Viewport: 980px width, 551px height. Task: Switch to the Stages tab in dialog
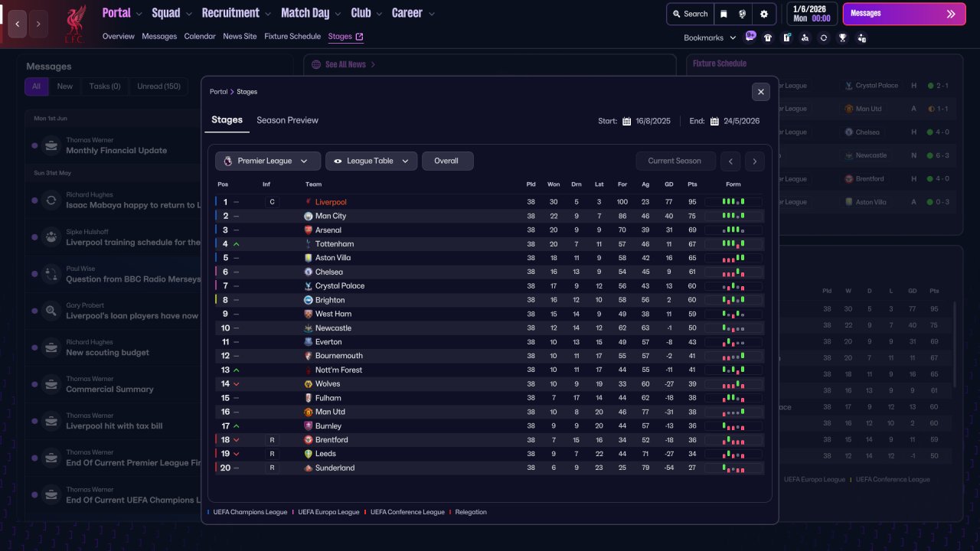click(227, 120)
